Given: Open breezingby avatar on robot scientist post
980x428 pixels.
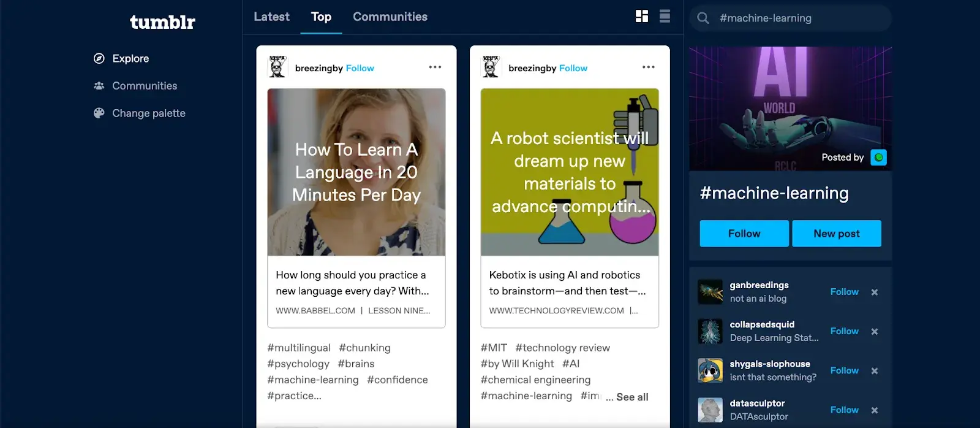Looking at the screenshot, I should 491,67.
